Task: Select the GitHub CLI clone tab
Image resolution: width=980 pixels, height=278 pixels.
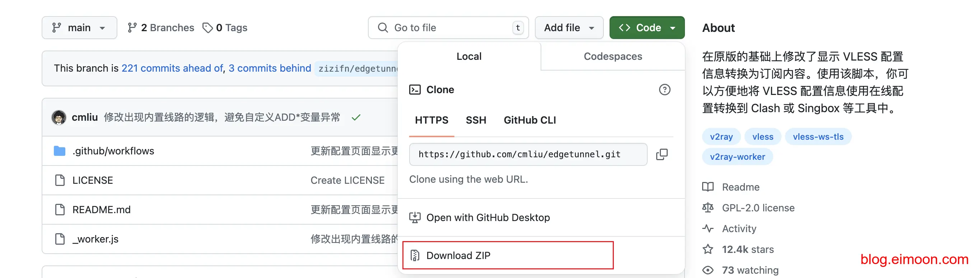Action: click(x=529, y=120)
